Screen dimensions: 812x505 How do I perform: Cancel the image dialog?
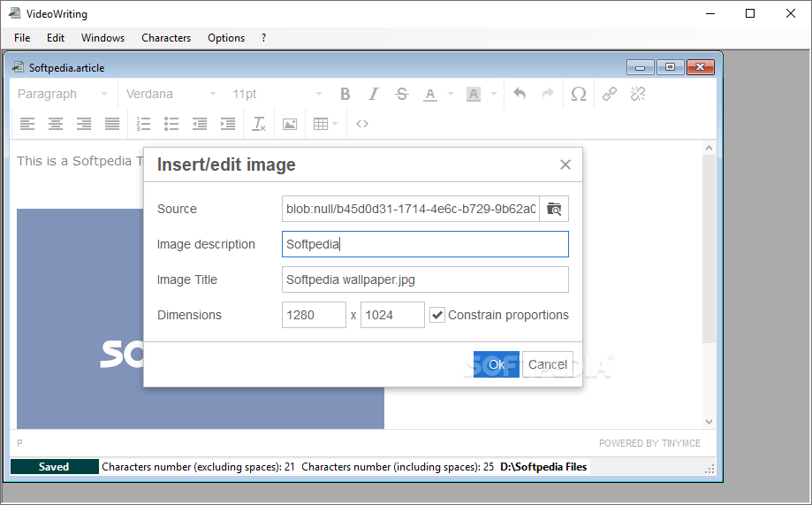[x=548, y=364]
